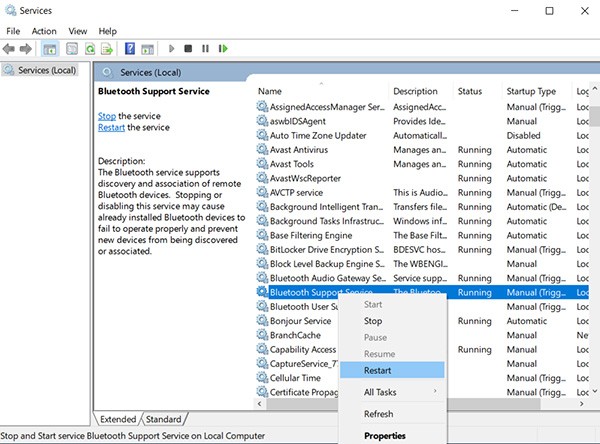
Task: Choose Restart in the context menu
Action: point(392,370)
